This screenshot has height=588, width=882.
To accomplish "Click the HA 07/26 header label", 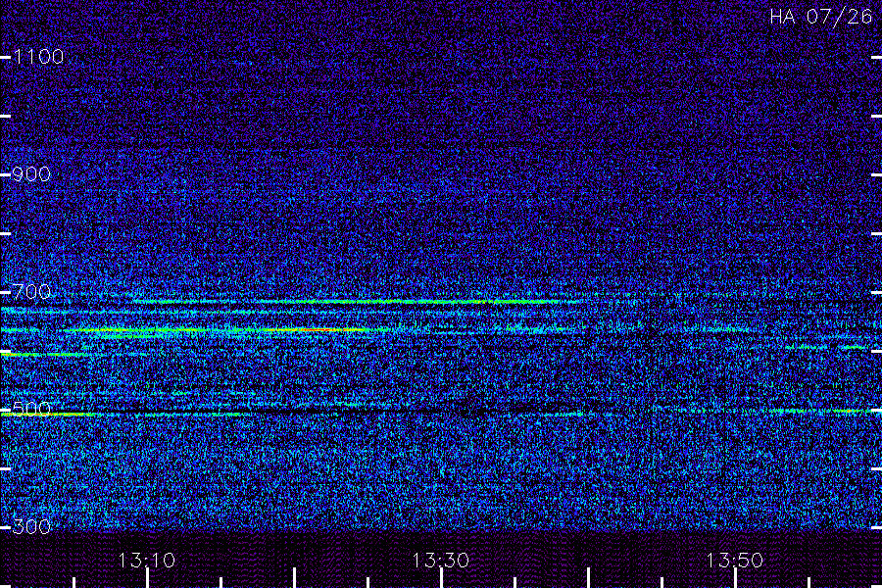I will click(820, 17).
